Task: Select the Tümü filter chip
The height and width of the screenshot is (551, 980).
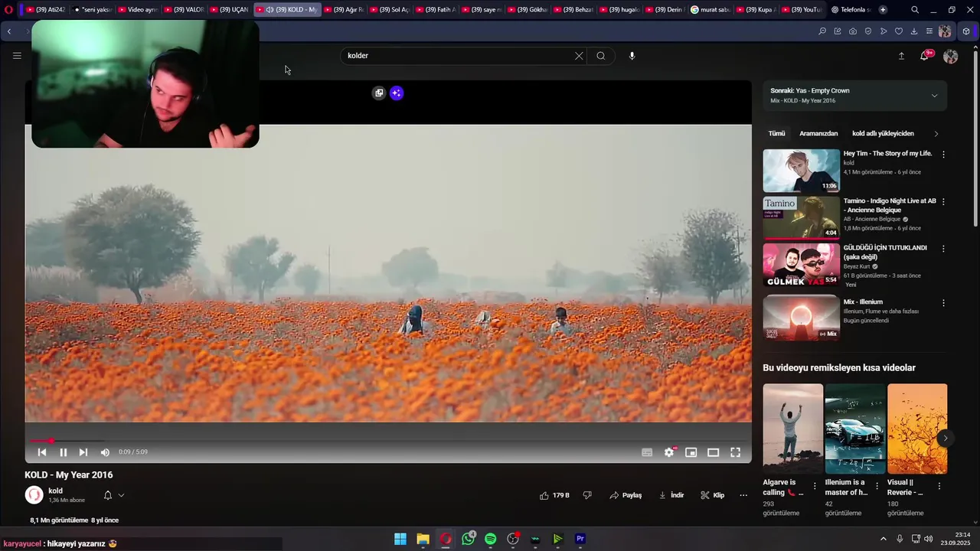Action: (777, 133)
